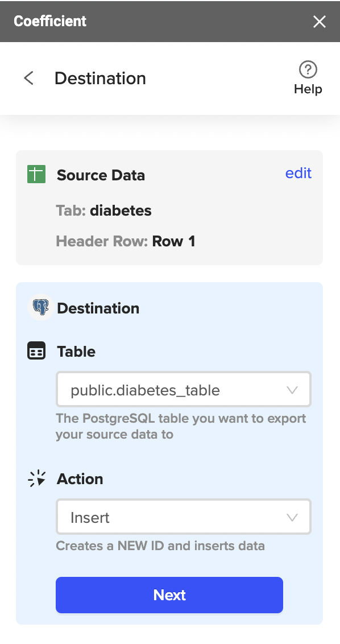Expand the Table dropdown chevron arrow

point(292,390)
